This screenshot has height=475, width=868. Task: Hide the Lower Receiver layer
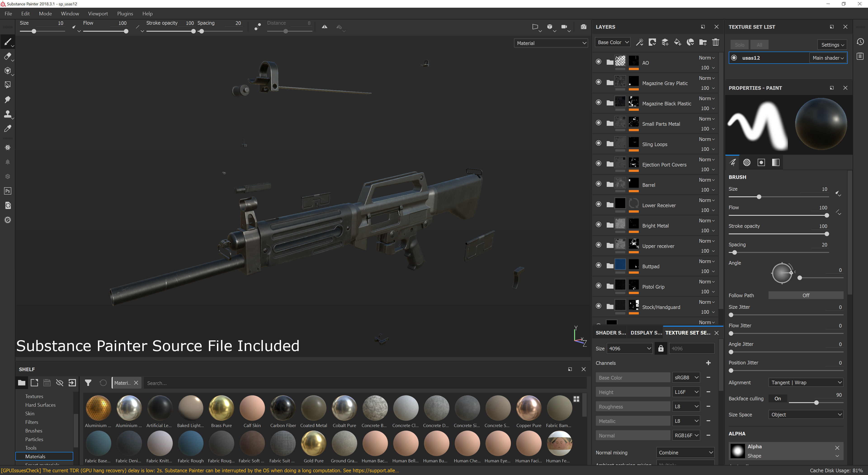pos(598,204)
